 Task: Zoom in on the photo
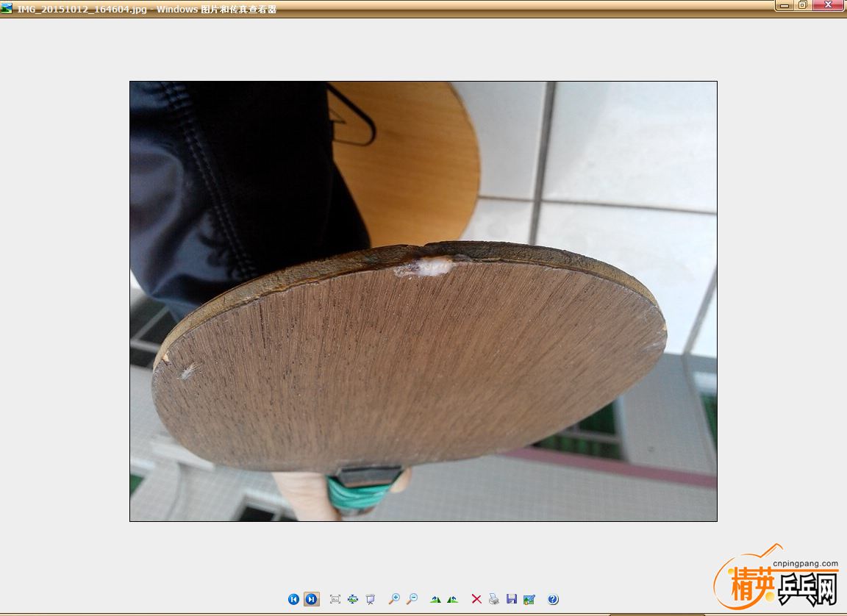pos(394,598)
